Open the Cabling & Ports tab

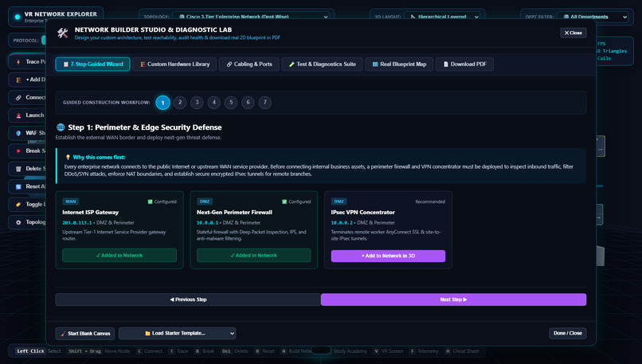[x=249, y=65]
